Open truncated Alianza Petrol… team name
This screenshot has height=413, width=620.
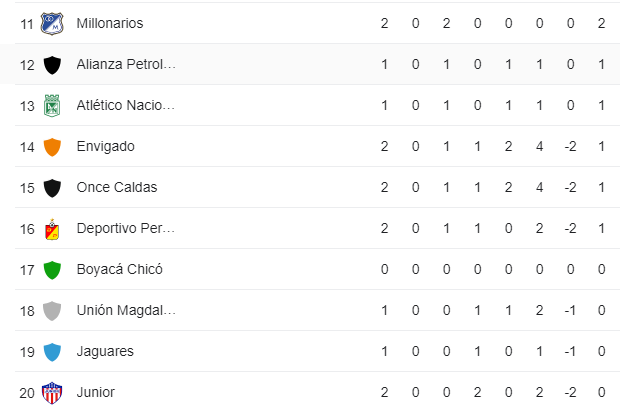(126, 64)
